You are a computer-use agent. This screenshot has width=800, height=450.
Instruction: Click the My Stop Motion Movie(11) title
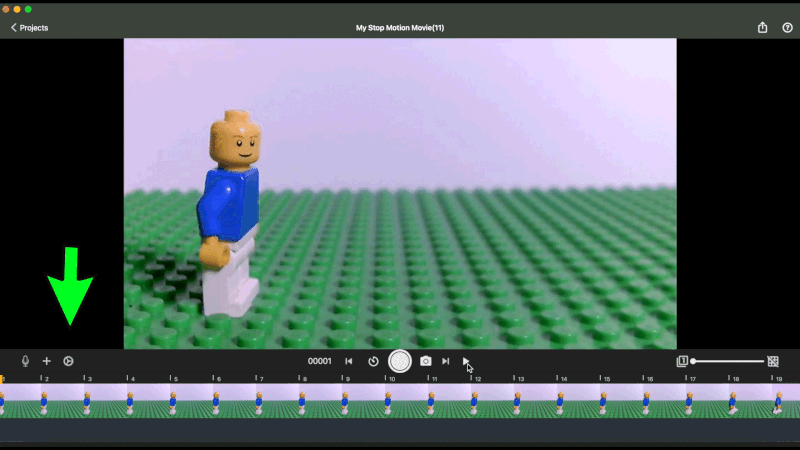tap(400, 28)
